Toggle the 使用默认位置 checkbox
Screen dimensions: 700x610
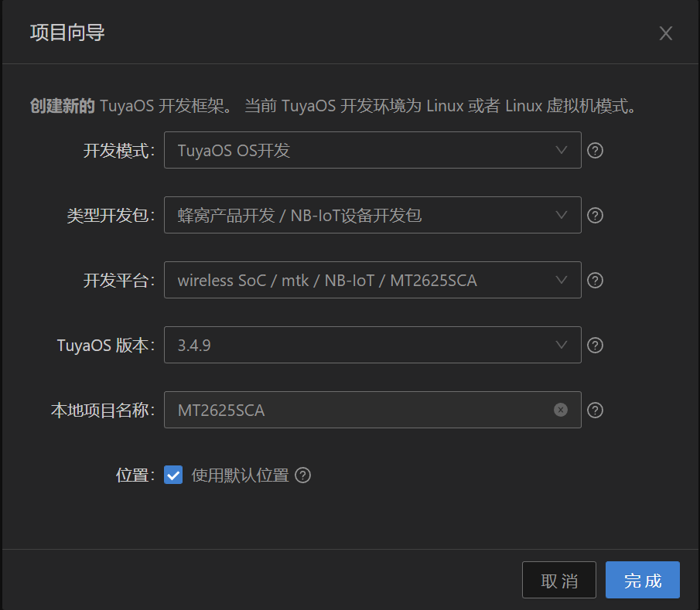coord(173,475)
